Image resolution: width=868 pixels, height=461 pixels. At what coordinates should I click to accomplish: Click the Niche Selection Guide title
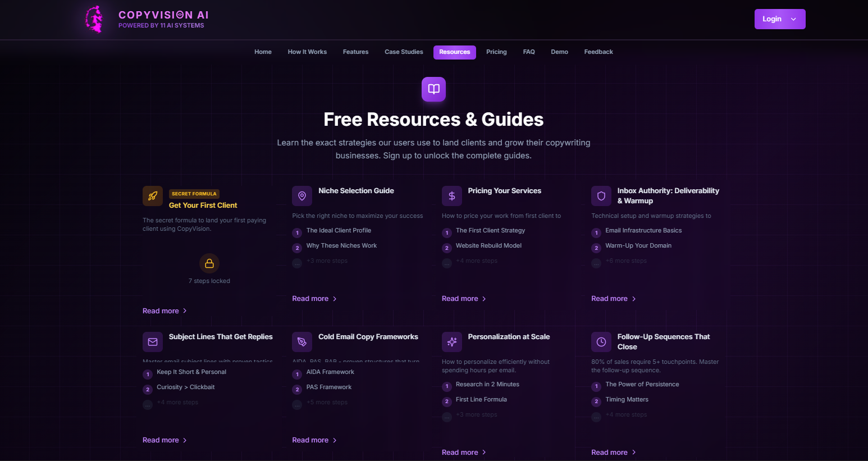356,191
